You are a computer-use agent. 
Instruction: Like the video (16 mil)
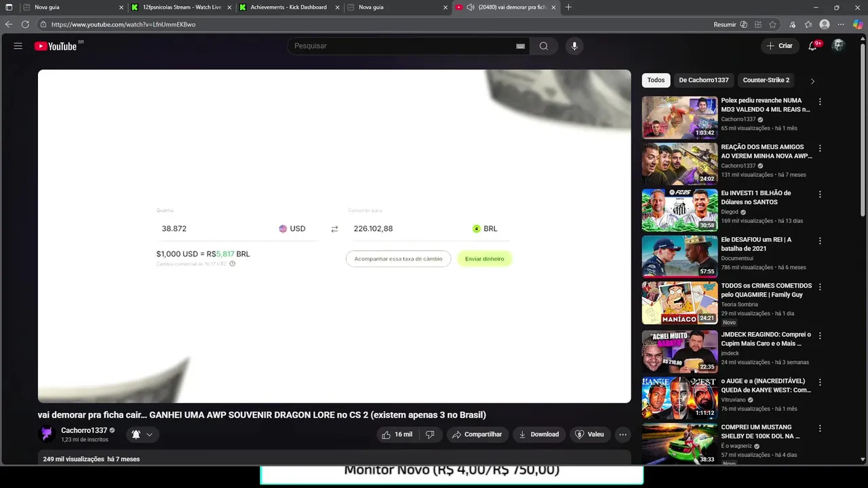[x=397, y=434]
